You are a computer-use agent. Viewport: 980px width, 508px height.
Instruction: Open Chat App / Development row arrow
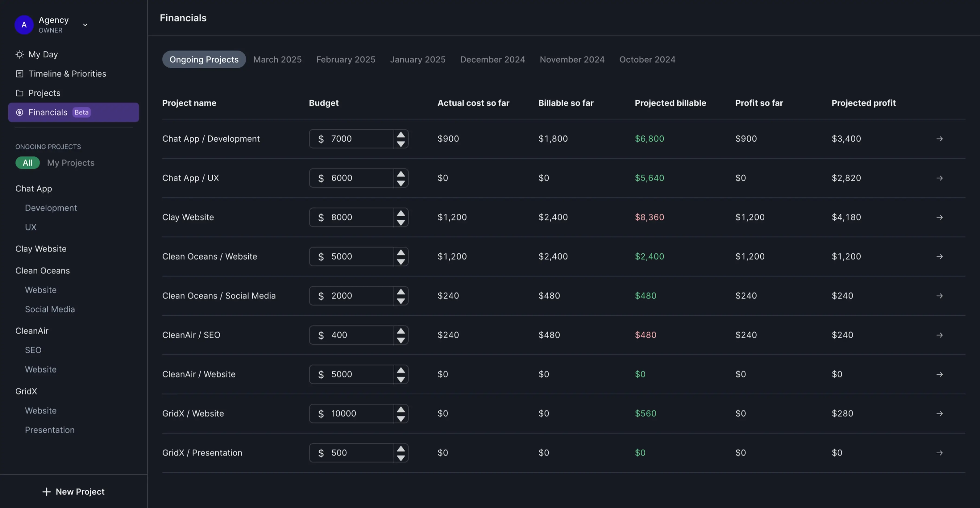(x=939, y=139)
